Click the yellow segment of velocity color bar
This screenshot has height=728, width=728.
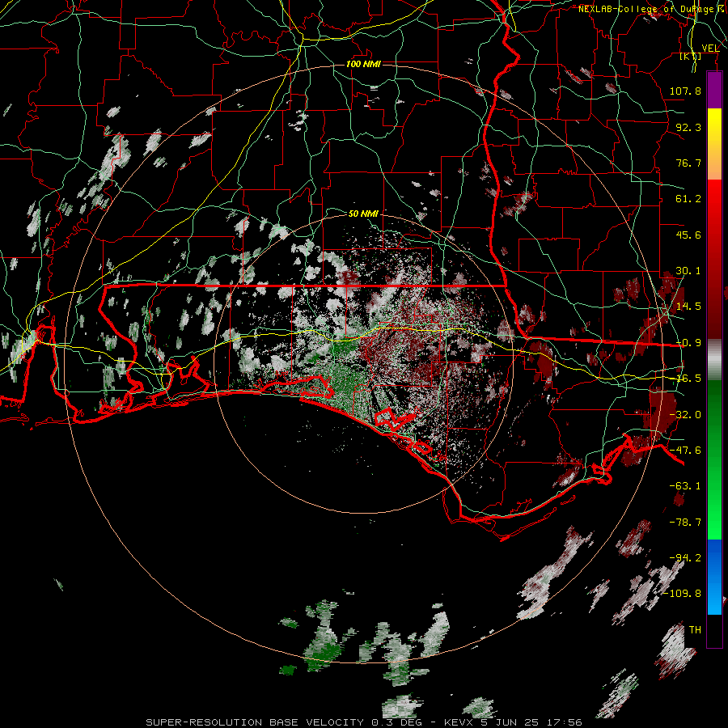click(x=714, y=144)
